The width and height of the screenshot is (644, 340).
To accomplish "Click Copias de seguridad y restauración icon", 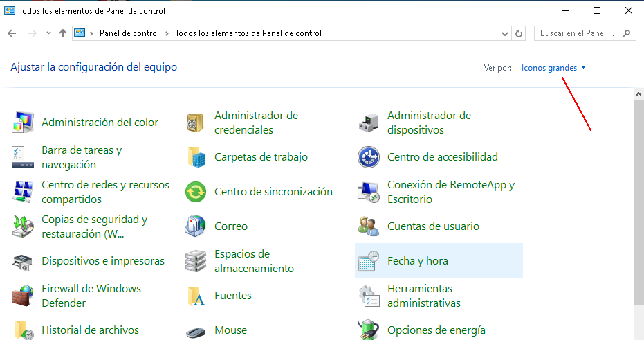I will point(23,226).
